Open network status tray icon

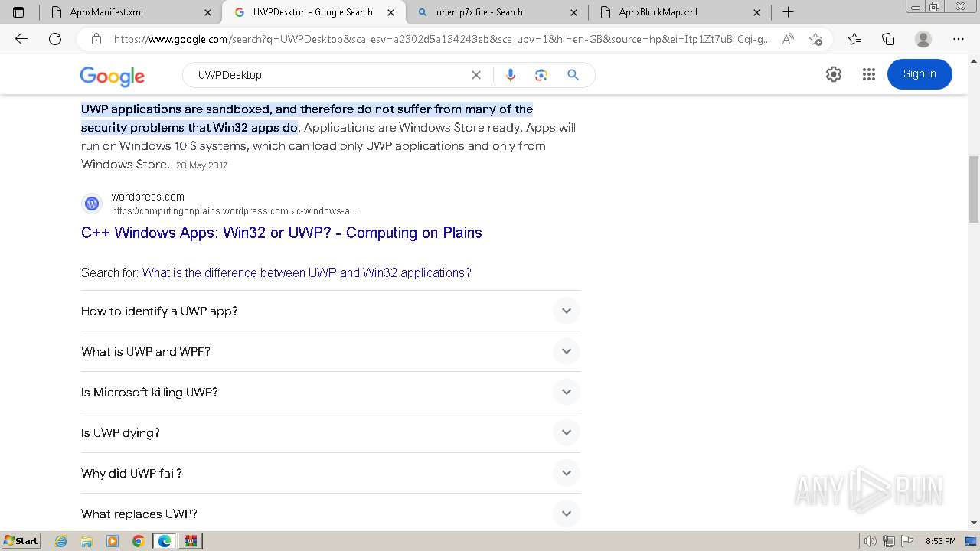(x=889, y=541)
